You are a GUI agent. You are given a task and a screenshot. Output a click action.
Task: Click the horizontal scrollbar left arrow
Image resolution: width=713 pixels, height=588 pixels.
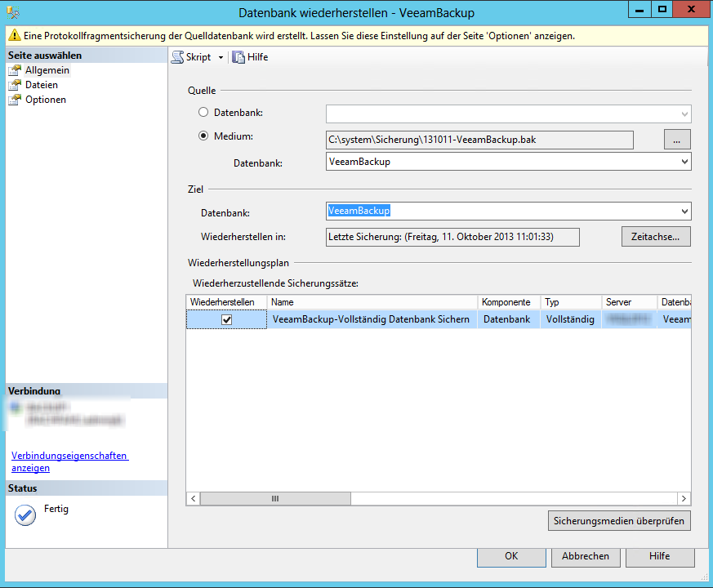(x=194, y=499)
